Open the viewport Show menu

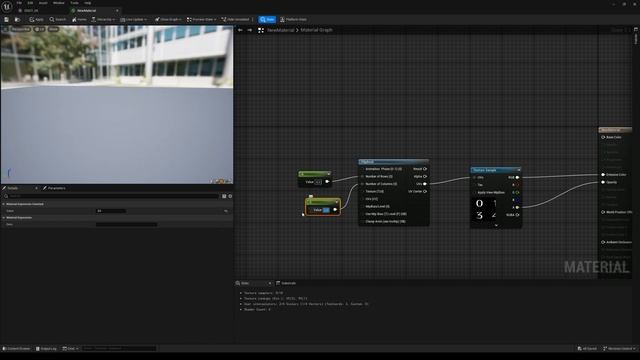[53, 29]
